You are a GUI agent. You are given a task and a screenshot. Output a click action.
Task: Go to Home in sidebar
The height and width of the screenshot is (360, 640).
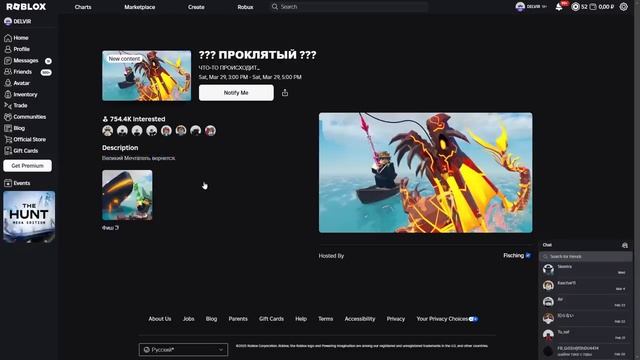pyautogui.click(x=16, y=38)
